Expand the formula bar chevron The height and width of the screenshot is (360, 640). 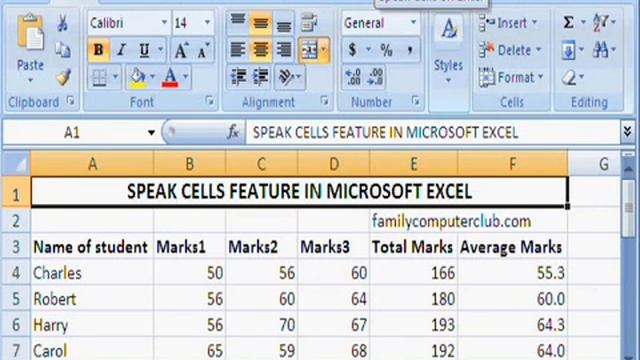coord(628,131)
